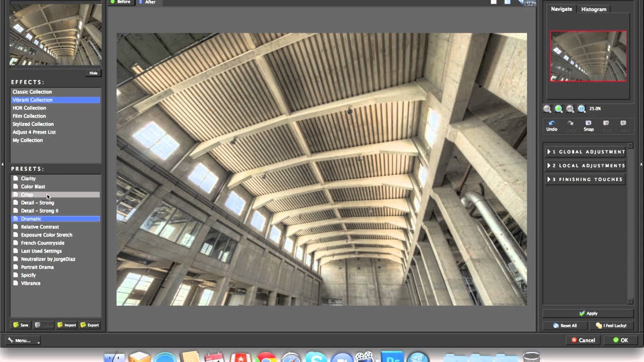Open My Collection in effects list
The width and height of the screenshot is (644, 362).
coord(56,140)
